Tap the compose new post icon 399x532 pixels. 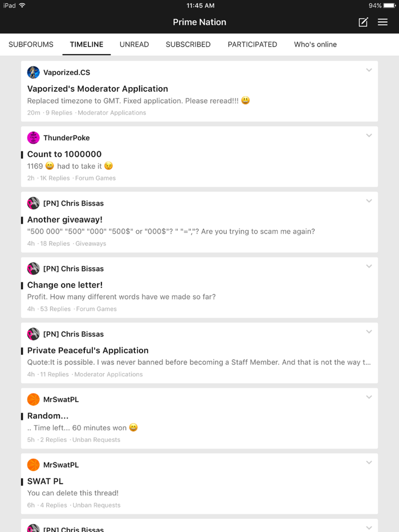tap(363, 22)
